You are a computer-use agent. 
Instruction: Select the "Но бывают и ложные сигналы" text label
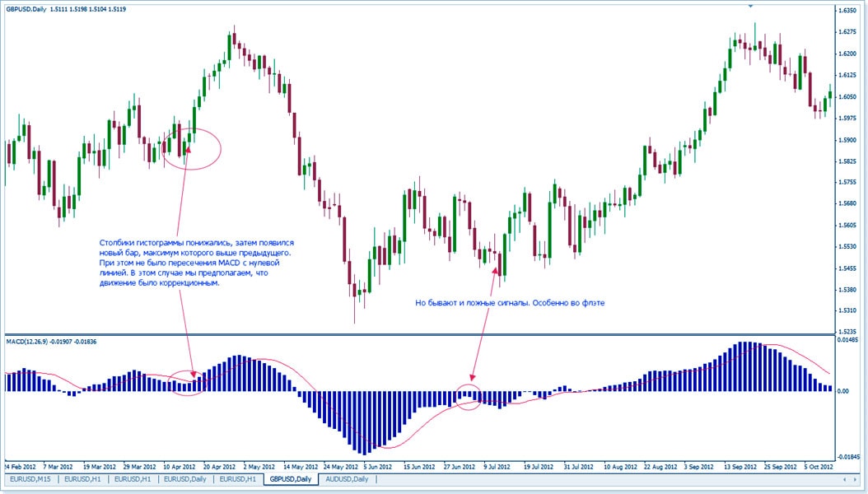click(511, 303)
